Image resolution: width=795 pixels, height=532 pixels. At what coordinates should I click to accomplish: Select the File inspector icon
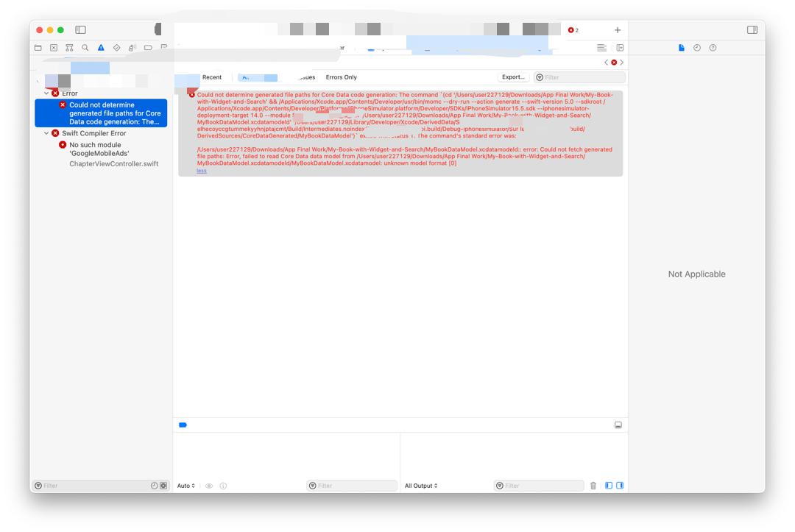[682, 48]
